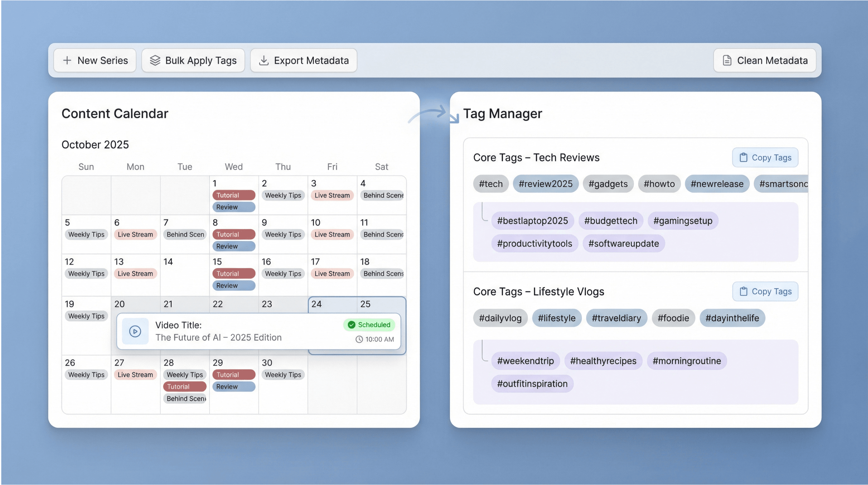The width and height of the screenshot is (868, 485).
Task: Toggle the #gadgets tag chip
Action: click(608, 184)
